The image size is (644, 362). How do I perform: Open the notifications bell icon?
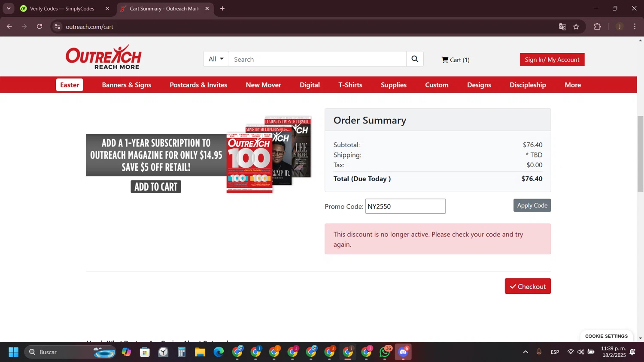tap(633, 352)
